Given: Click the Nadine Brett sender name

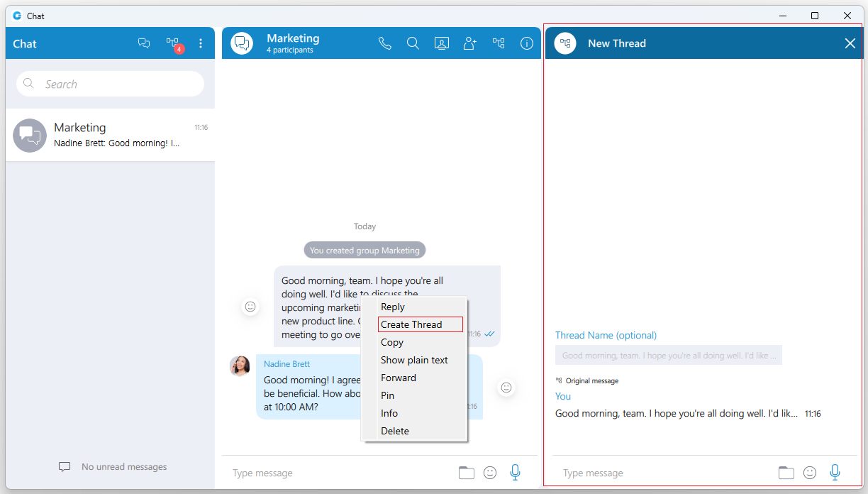Looking at the screenshot, I should (x=286, y=364).
